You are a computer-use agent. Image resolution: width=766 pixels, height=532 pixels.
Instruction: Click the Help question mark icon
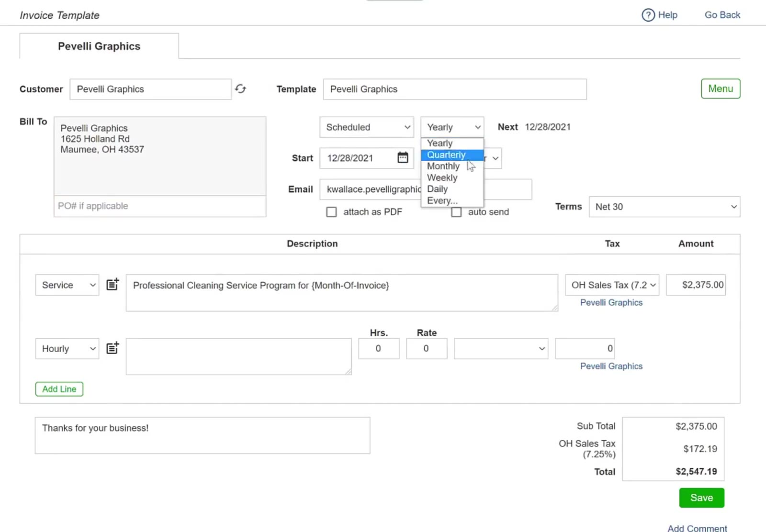click(x=648, y=15)
